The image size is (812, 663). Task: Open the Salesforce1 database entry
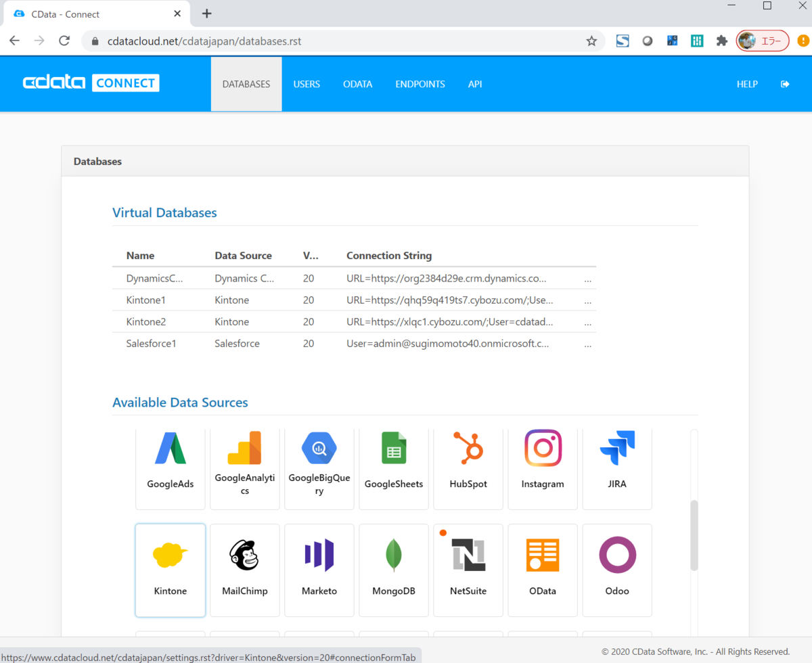[152, 343]
